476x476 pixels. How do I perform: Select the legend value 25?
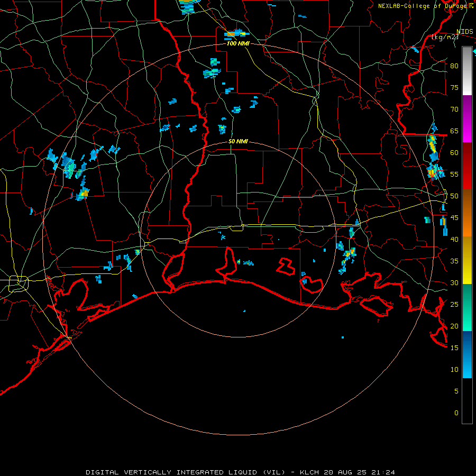(454, 305)
